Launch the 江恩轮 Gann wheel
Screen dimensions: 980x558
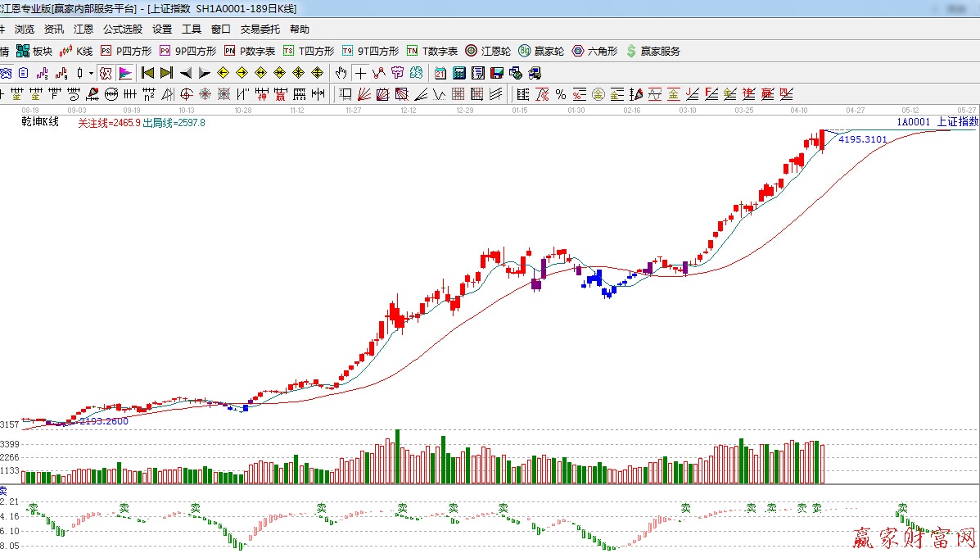(x=488, y=51)
